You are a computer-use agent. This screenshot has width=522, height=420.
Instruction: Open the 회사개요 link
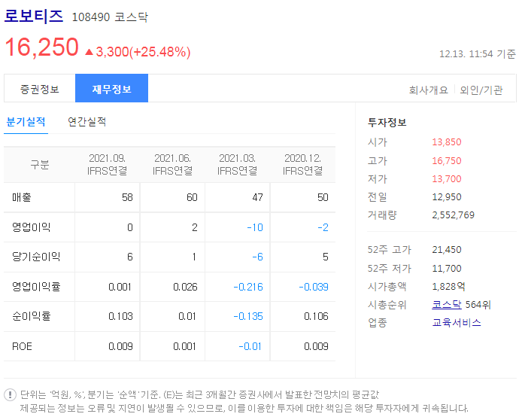coord(428,90)
